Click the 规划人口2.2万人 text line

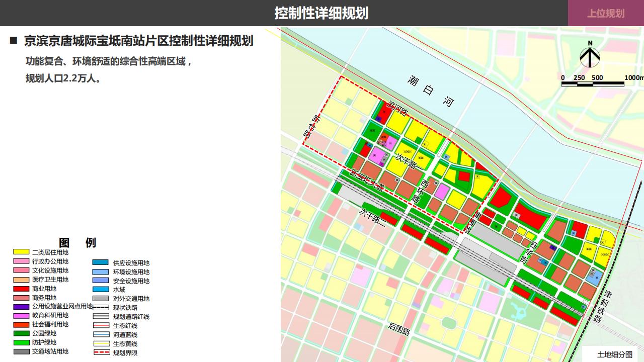click(63, 78)
